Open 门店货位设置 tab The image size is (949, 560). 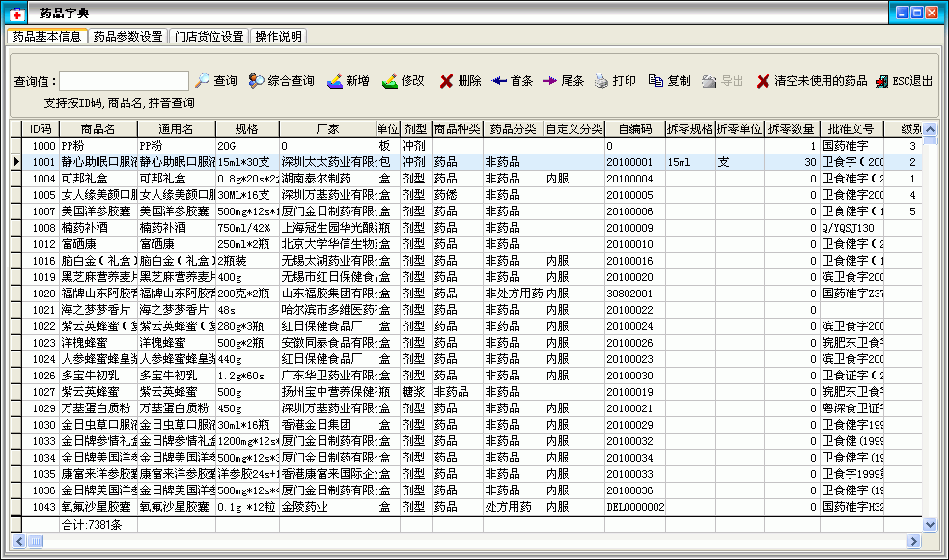point(209,37)
